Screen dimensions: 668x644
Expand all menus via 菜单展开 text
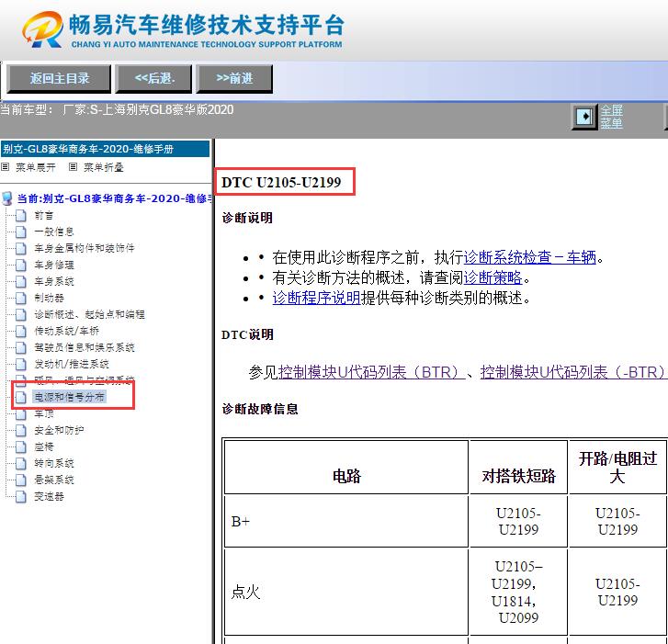click(x=36, y=167)
